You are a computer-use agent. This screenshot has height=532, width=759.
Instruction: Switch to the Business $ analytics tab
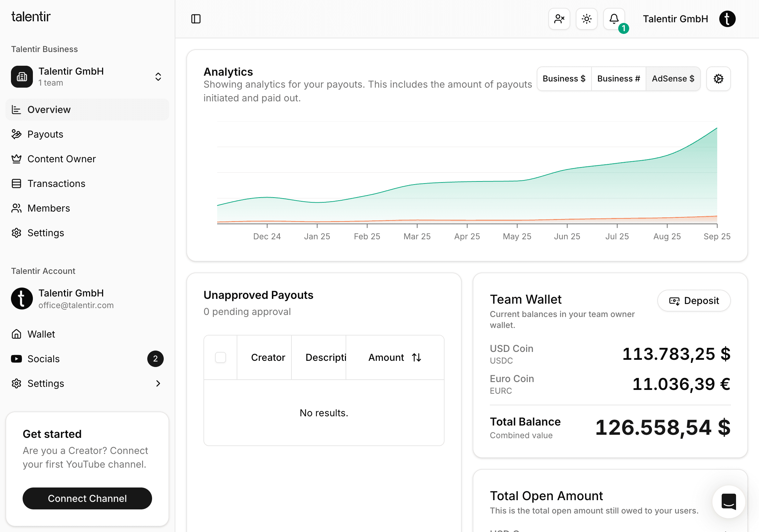click(564, 78)
